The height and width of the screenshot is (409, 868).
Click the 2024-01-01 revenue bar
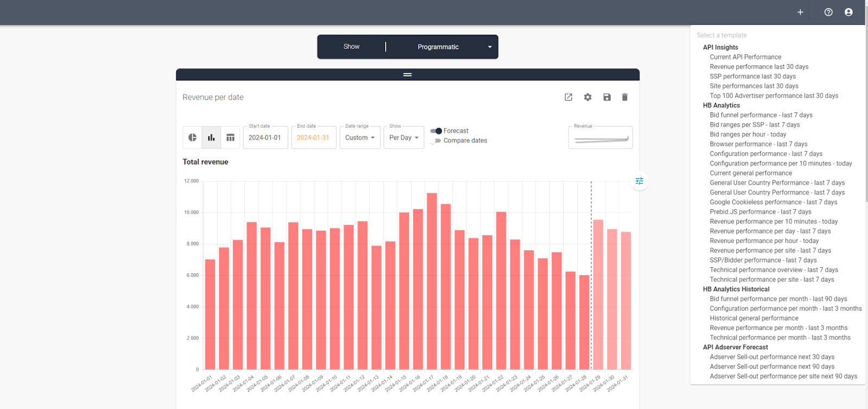[210, 314]
